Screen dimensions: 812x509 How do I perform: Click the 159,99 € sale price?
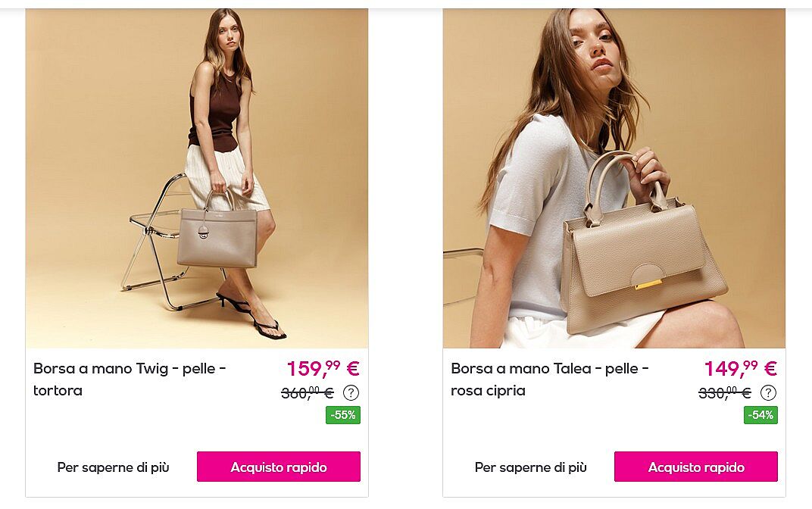point(323,369)
